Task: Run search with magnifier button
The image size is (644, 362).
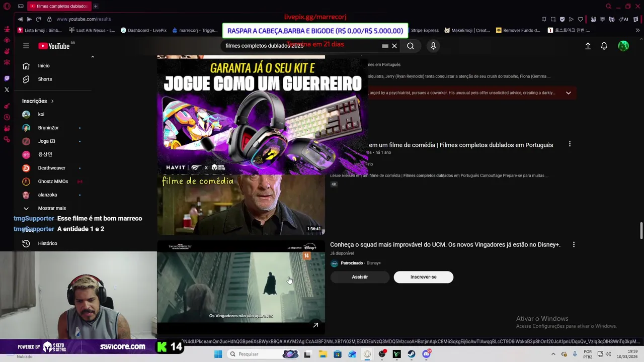Action: click(x=411, y=46)
